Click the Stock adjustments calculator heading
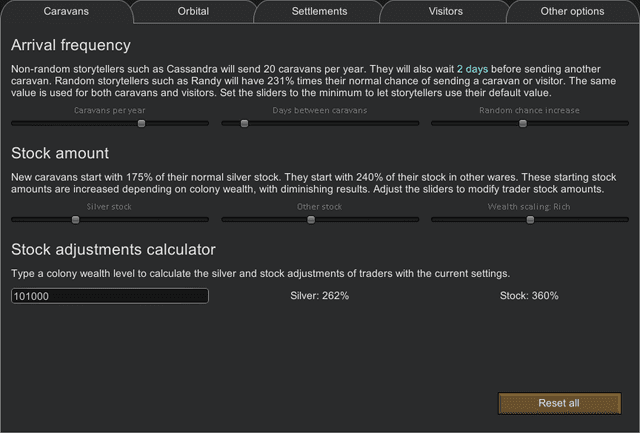 (113, 250)
